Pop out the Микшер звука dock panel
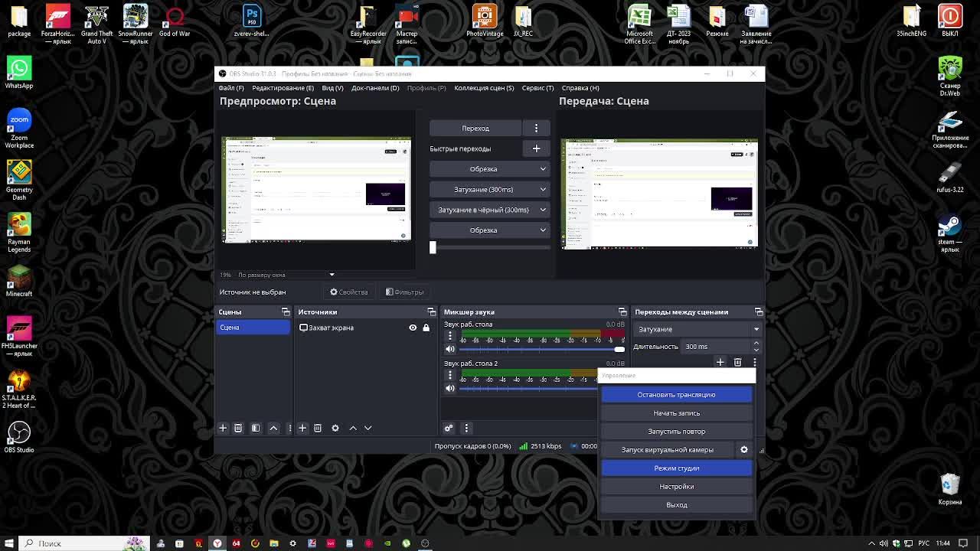980x551 pixels. (x=622, y=311)
